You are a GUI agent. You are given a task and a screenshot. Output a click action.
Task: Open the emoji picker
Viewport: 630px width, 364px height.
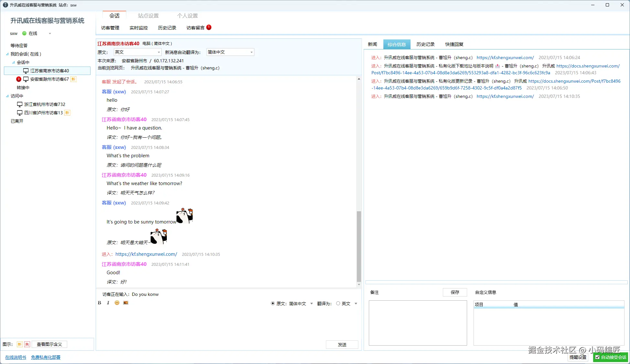coord(117,303)
